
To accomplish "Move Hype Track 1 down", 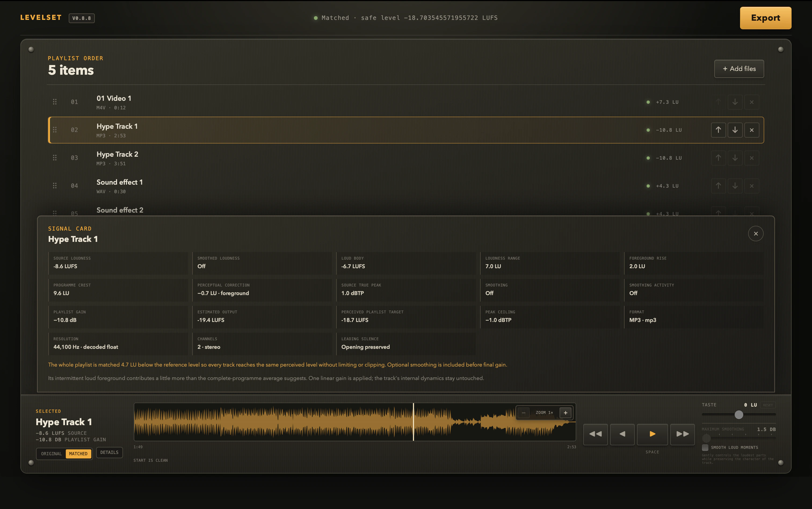I will tap(735, 130).
